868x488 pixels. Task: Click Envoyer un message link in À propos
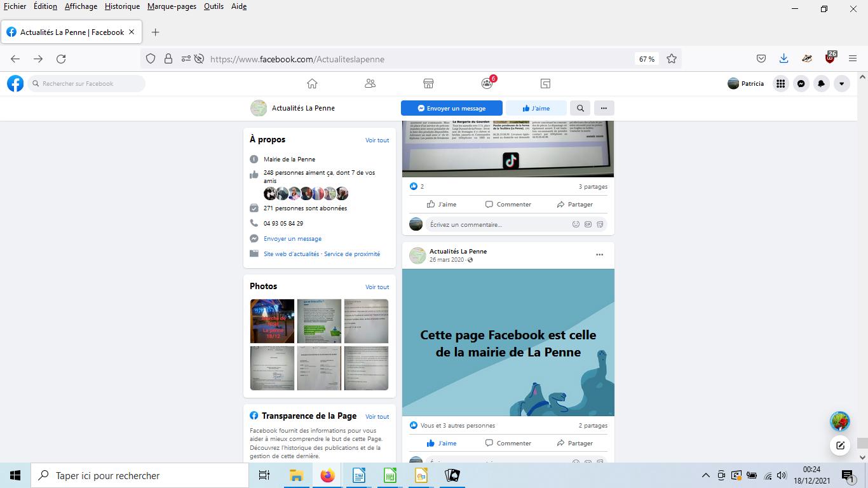pyautogui.click(x=292, y=239)
